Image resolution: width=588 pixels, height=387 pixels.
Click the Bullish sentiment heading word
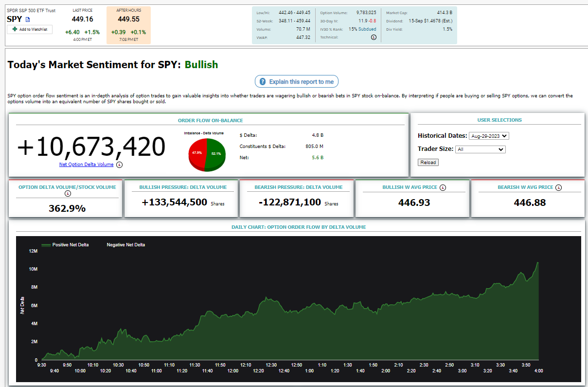[x=201, y=65]
